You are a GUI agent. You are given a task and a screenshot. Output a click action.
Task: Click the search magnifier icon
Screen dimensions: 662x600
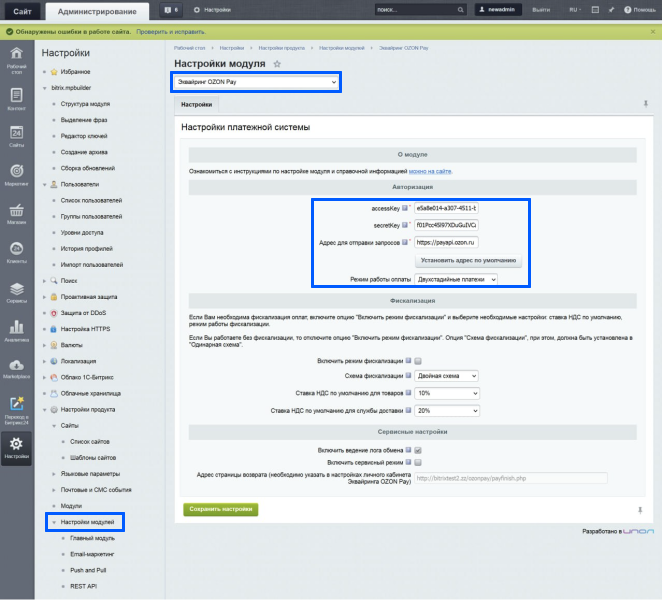click(x=460, y=10)
